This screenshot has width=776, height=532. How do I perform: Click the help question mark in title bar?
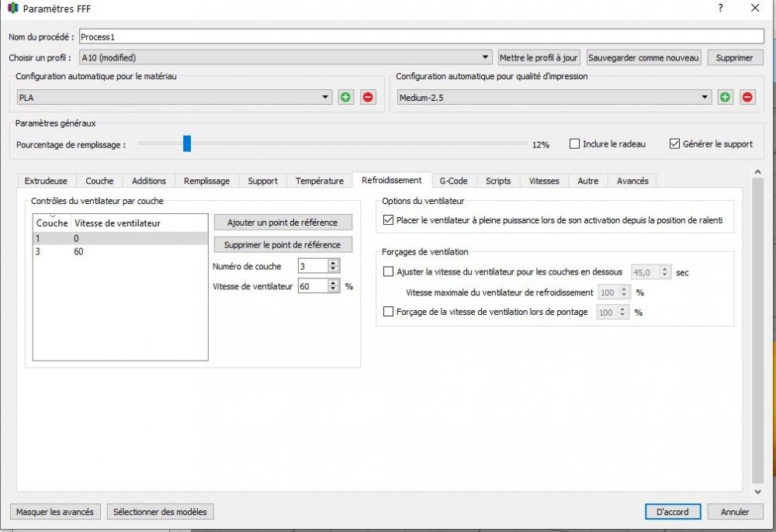pyautogui.click(x=720, y=9)
